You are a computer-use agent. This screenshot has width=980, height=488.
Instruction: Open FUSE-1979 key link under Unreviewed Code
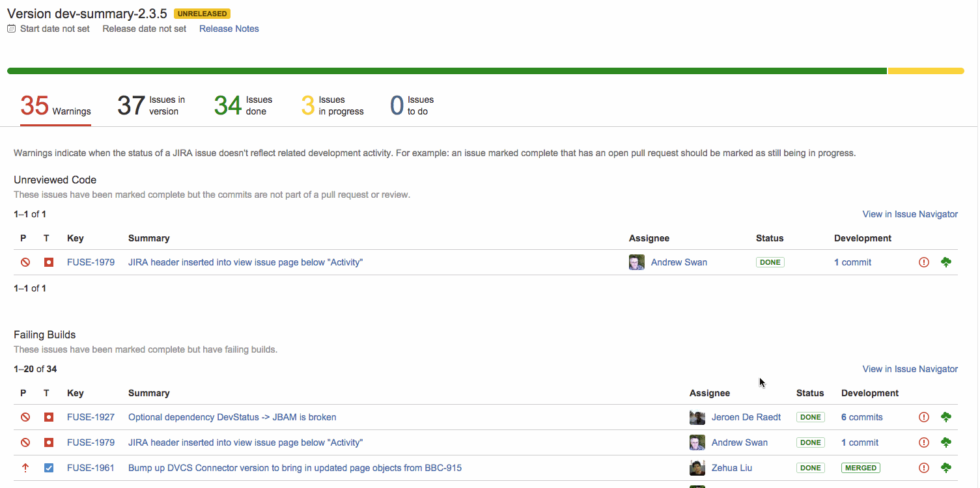(x=91, y=262)
